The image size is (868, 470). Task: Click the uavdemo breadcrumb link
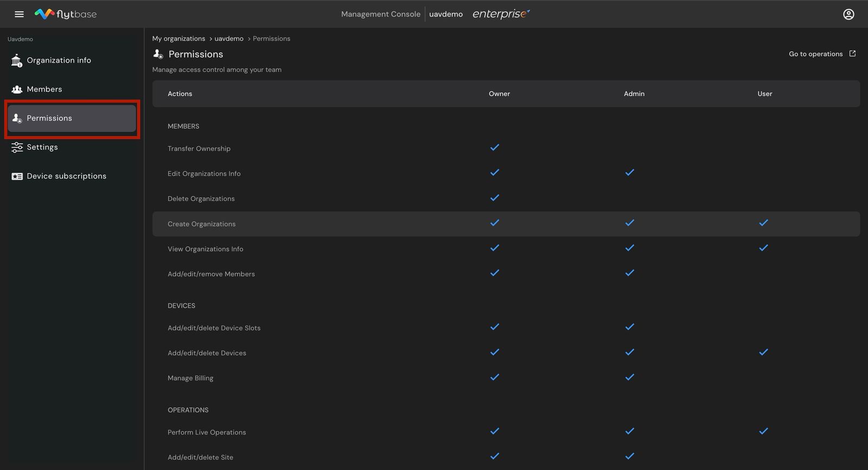click(x=229, y=39)
